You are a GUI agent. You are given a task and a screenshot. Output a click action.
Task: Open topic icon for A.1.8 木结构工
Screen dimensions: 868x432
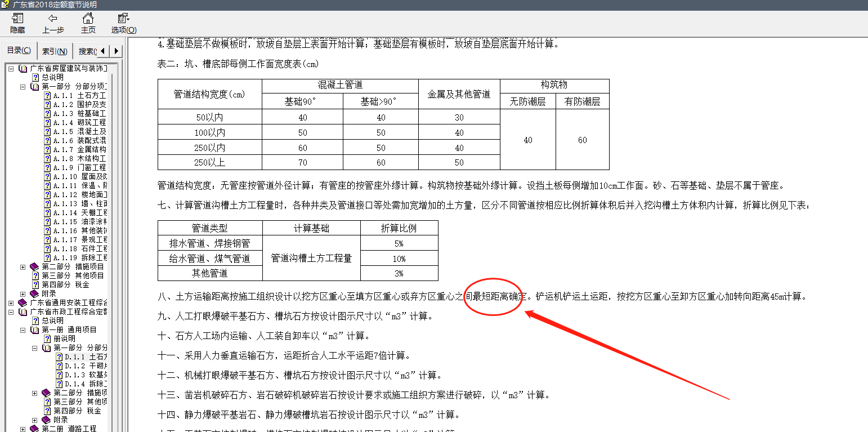(x=47, y=158)
